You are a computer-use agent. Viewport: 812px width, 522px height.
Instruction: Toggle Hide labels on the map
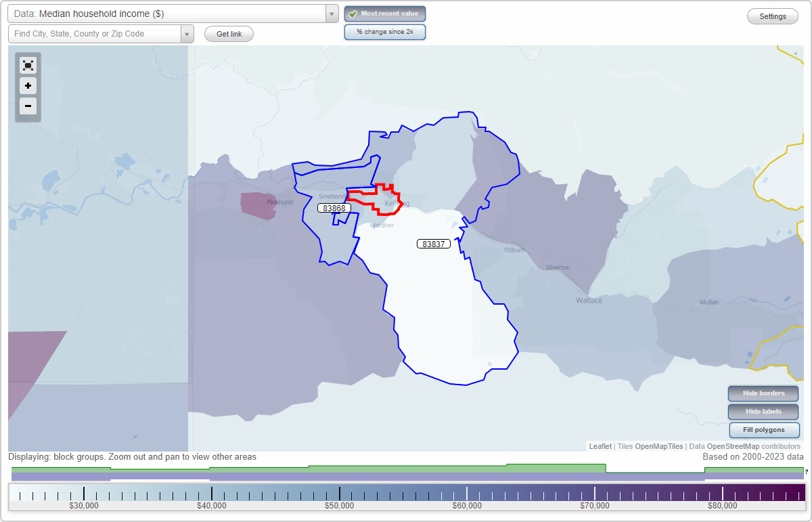coord(764,412)
